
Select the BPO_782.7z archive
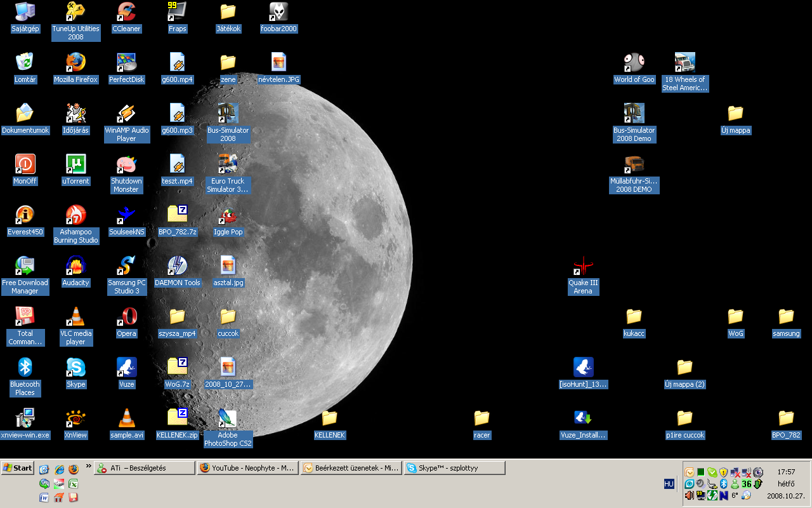(x=177, y=221)
